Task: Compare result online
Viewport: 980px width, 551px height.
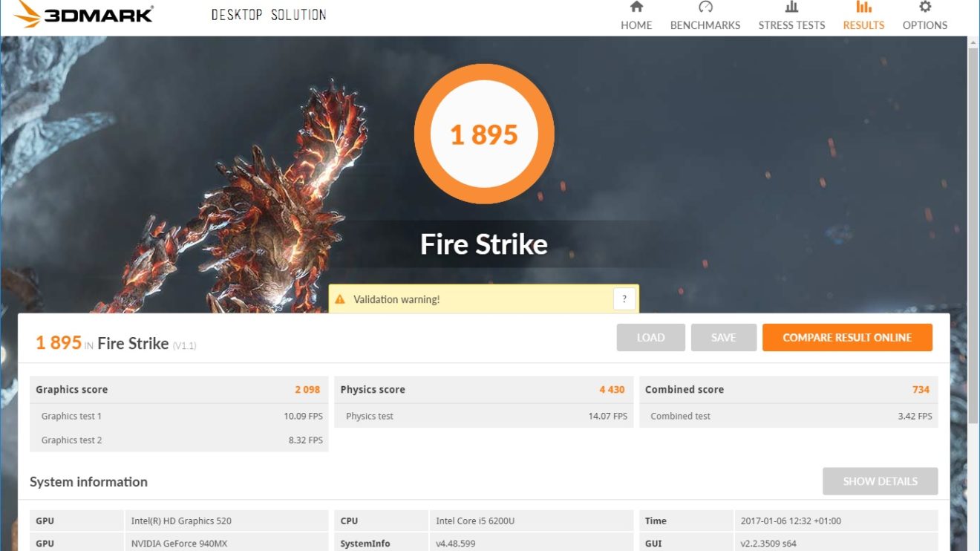Action: (x=847, y=337)
